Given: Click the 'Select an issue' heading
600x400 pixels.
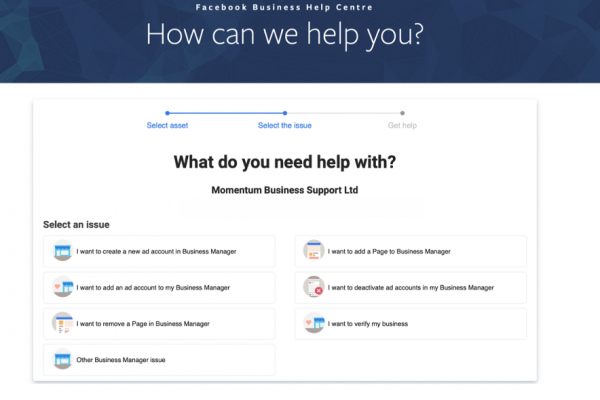Looking at the screenshot, I should (x=76, y=225).
